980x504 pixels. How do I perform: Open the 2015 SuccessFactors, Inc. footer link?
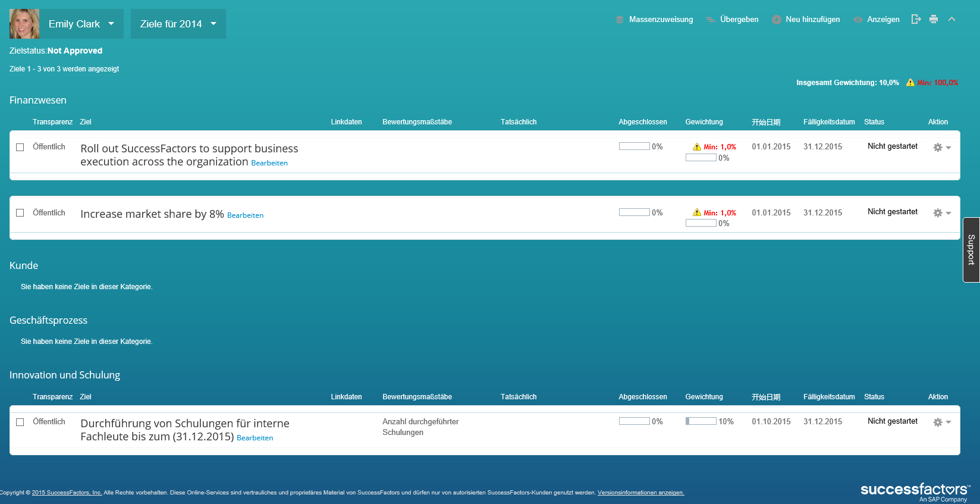(67, 493)
